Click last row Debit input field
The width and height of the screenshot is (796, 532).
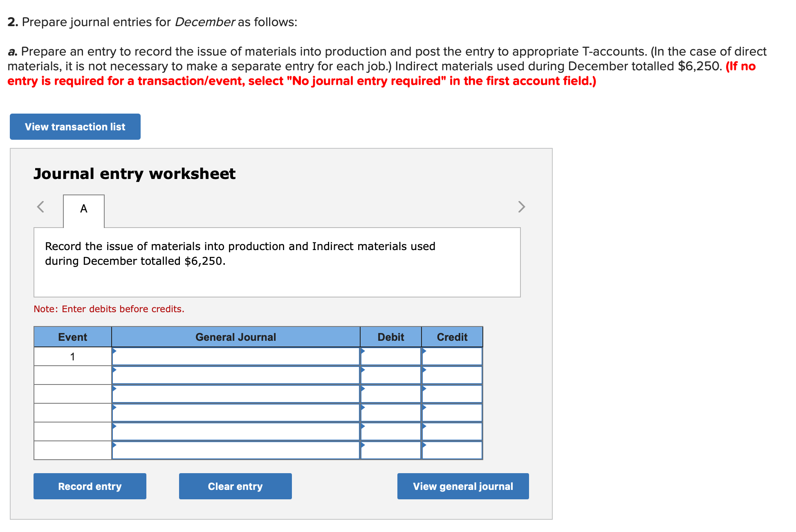pos(391,450)
